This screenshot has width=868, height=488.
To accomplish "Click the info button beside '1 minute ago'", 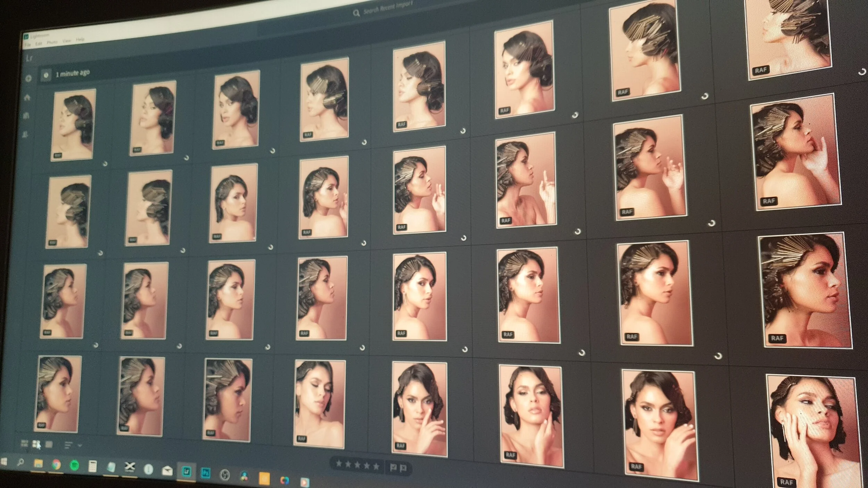I will click(46, 75).
